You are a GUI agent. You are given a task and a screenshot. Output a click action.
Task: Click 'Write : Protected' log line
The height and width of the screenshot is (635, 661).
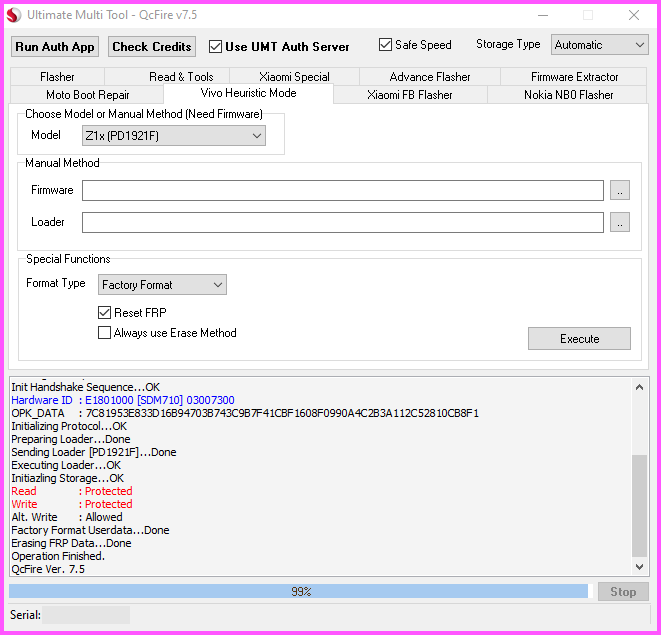point(72,504)
